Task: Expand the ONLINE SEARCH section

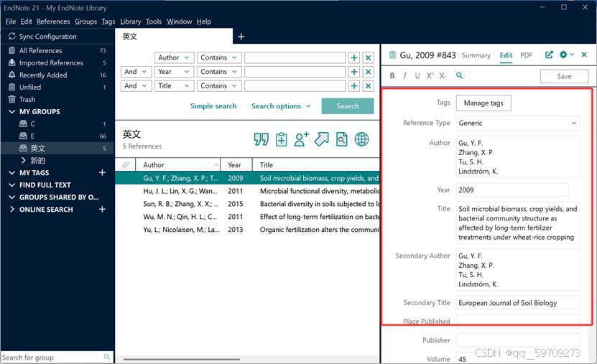Action: click(11, 209)
